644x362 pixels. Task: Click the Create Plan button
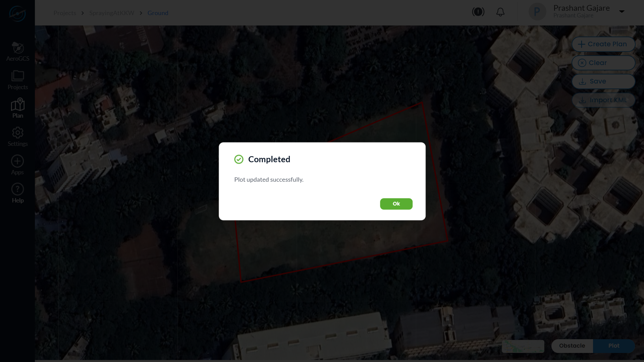(603, 44)
